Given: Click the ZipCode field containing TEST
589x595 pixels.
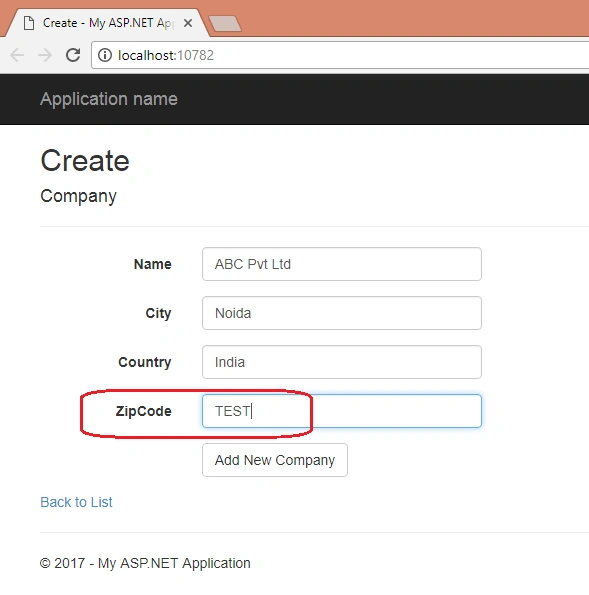Looking at the screenshot, I should coord(342,411).
